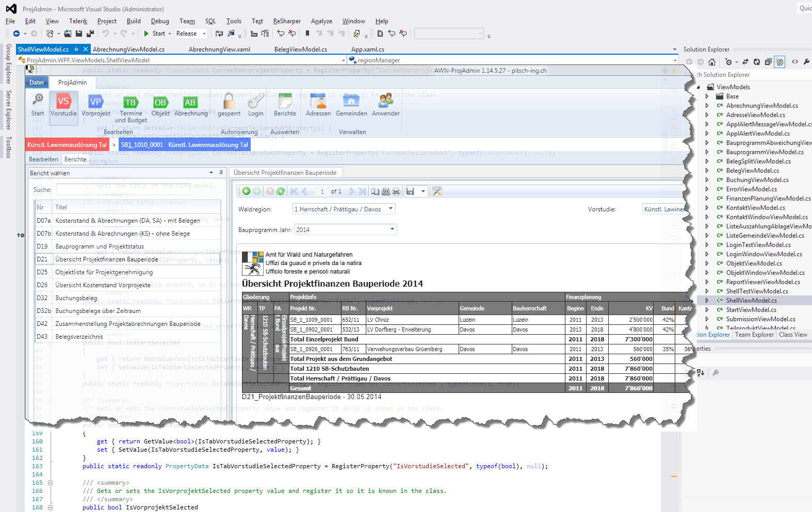Open the Solution Explorer Properties wrench icon
Screen dimensions: 812x512
click(806, 62)
